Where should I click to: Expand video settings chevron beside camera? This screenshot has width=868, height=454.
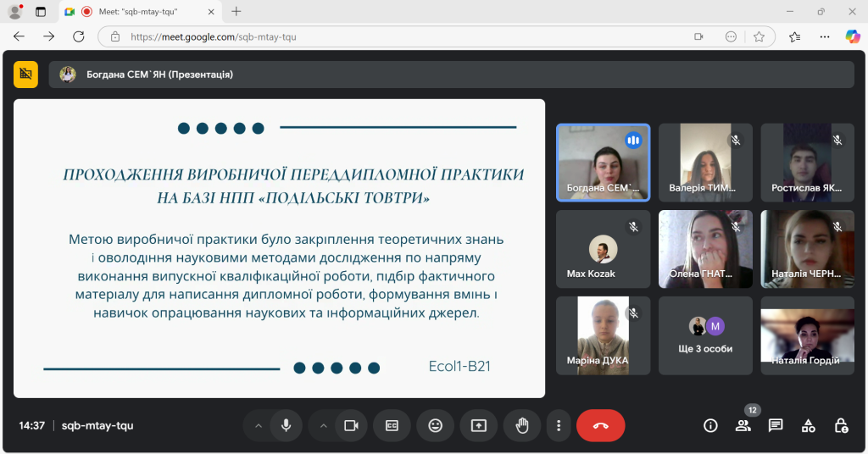(323, 425)
